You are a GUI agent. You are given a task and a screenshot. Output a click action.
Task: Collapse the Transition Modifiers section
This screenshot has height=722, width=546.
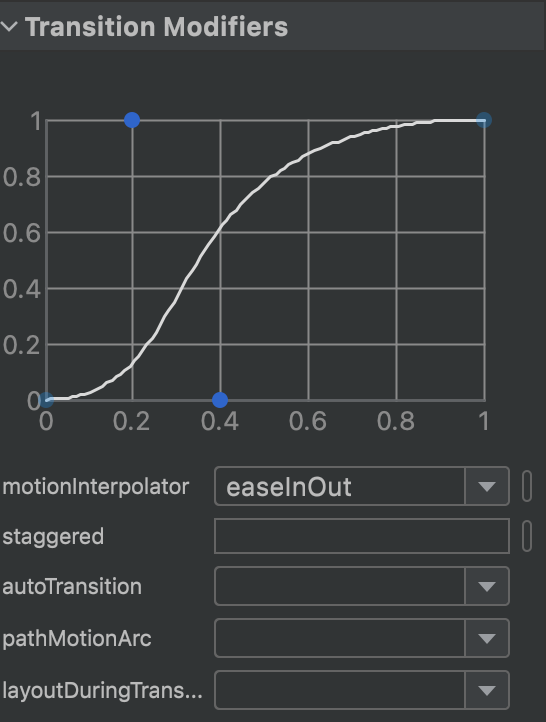pos(9,27)
